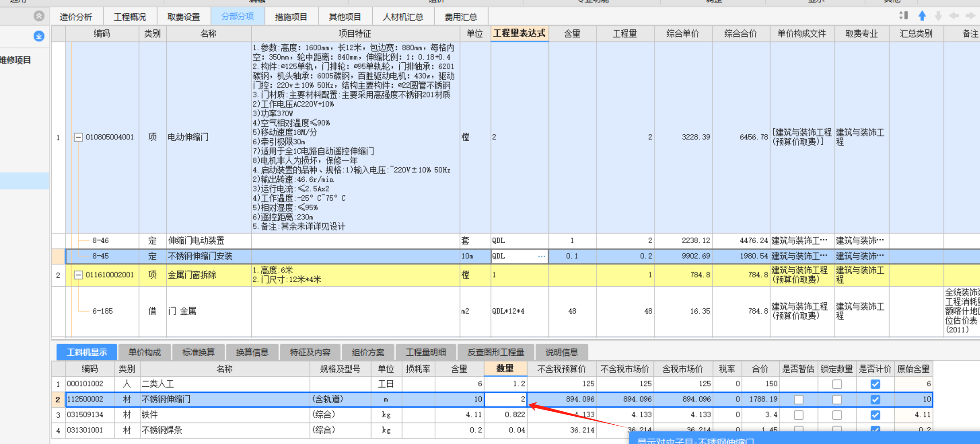
Task: Open 其他项目 tab
Action: (345, 17)
